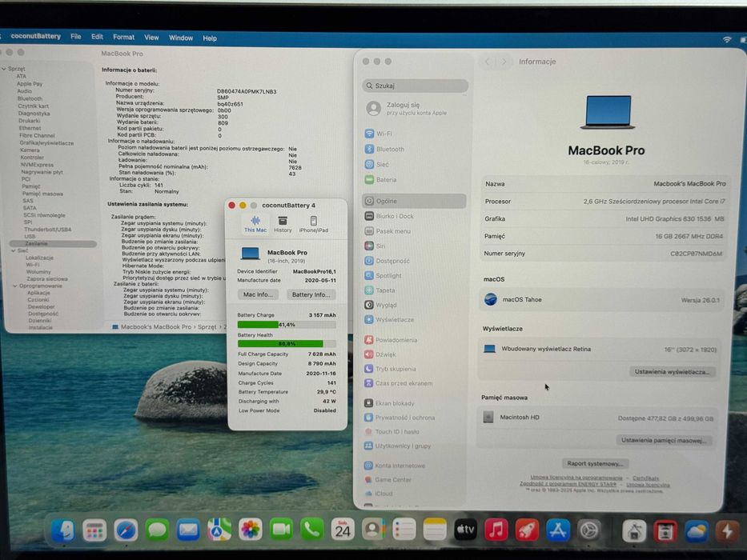Click Ustawienia wyświetlacza... button
Image resolution: width=747 pixels, height=560 pixels.
(x=672, y=371)
